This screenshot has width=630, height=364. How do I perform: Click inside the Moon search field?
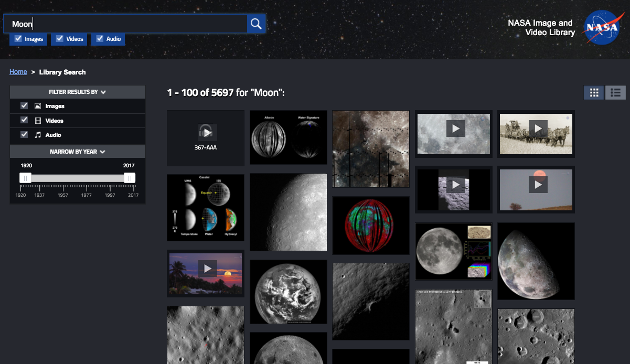click(126, 23)
